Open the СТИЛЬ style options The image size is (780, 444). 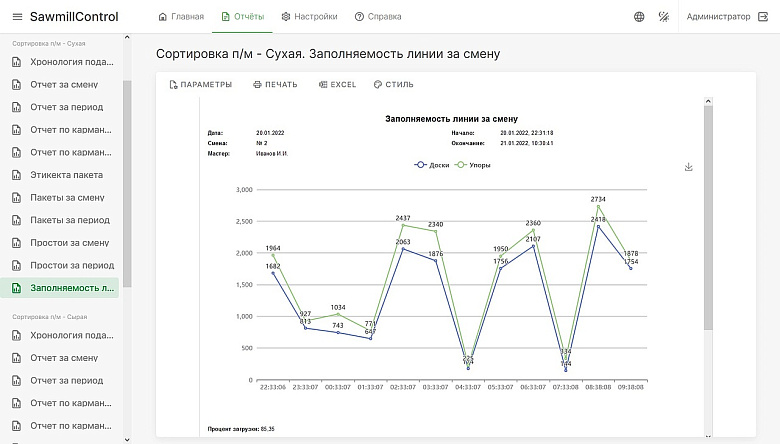click(393, 85)
